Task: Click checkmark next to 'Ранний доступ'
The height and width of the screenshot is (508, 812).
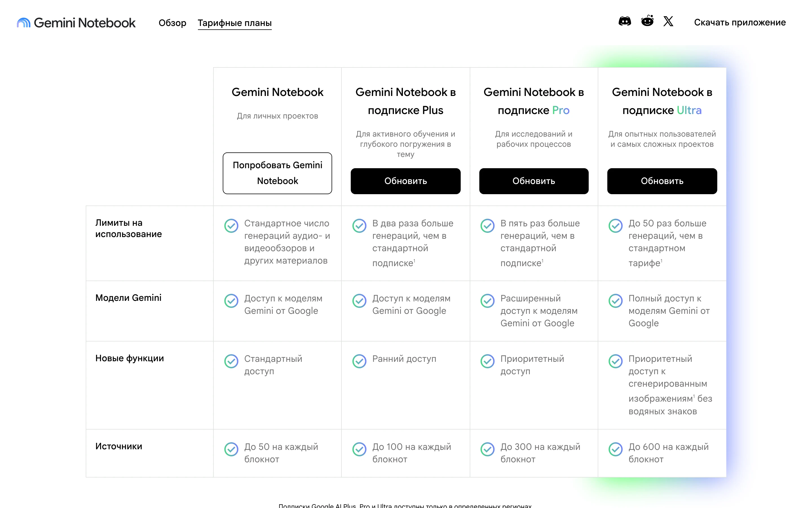Action: 359,361
